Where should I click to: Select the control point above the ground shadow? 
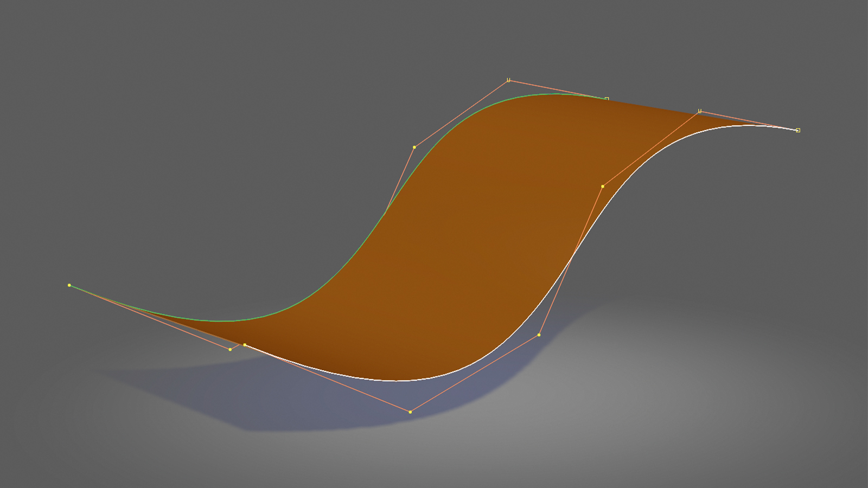539,334
